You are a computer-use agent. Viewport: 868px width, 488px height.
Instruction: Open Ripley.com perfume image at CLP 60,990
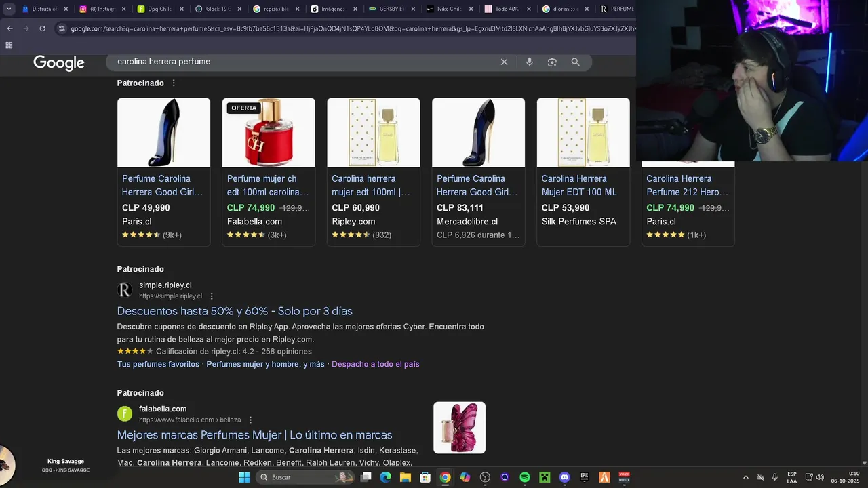[x=374, y=133]
